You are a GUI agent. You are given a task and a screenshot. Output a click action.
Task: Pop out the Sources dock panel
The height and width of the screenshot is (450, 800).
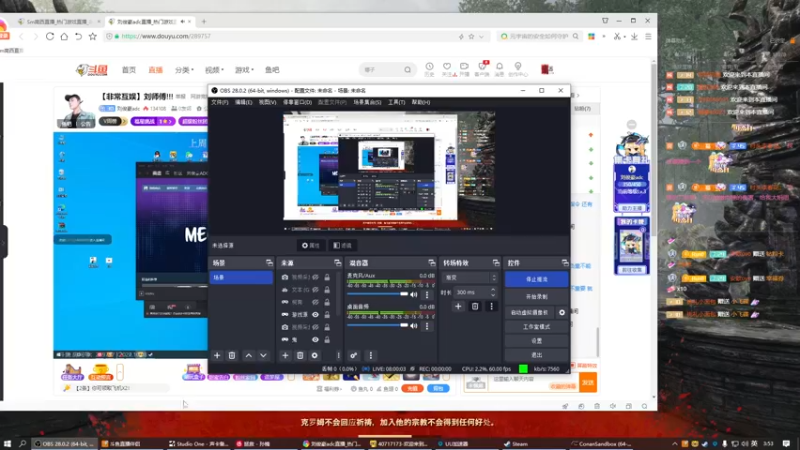click(338, 263)
